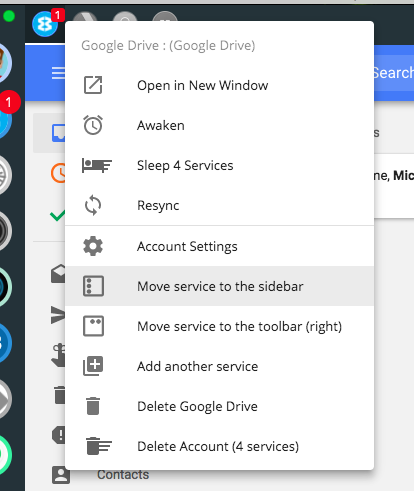Open the blue toolbar service with badge 1
This screenshot has height=491, width=414.
(x=45, y=24)
